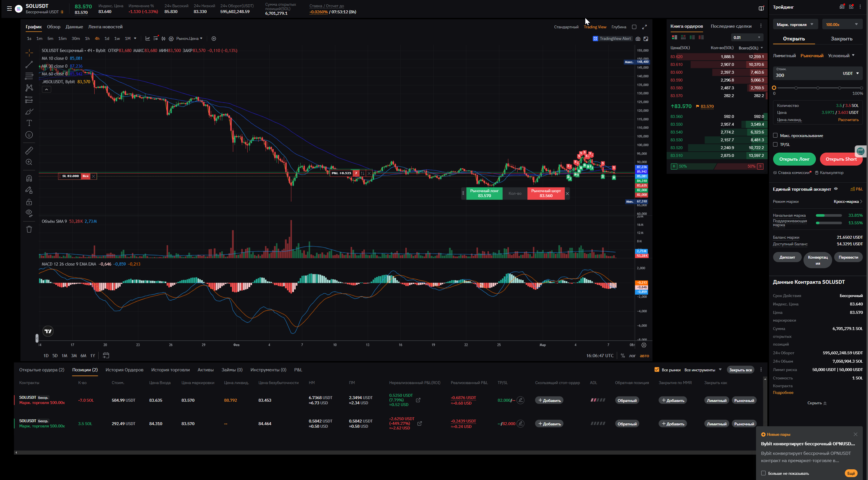The height and width of the screenshot is (480, 868).
Task: Click the Закрыть все button
Action: coord(740,370)
